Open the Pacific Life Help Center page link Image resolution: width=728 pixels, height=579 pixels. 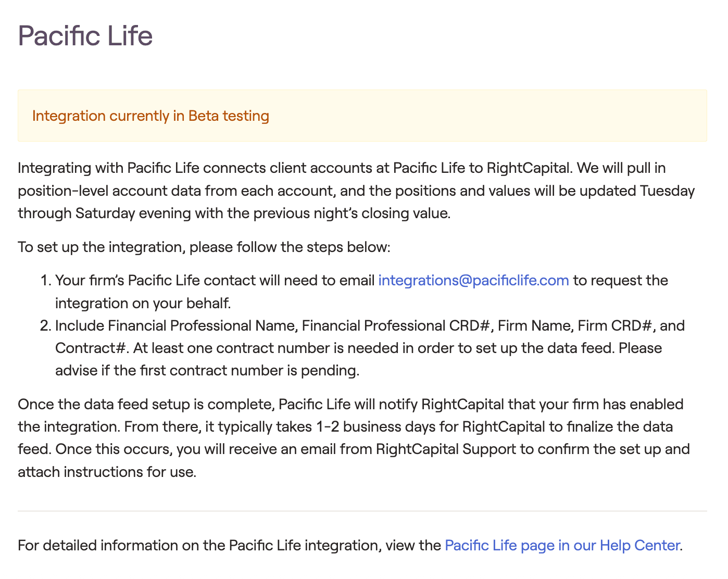coord(562,546)
